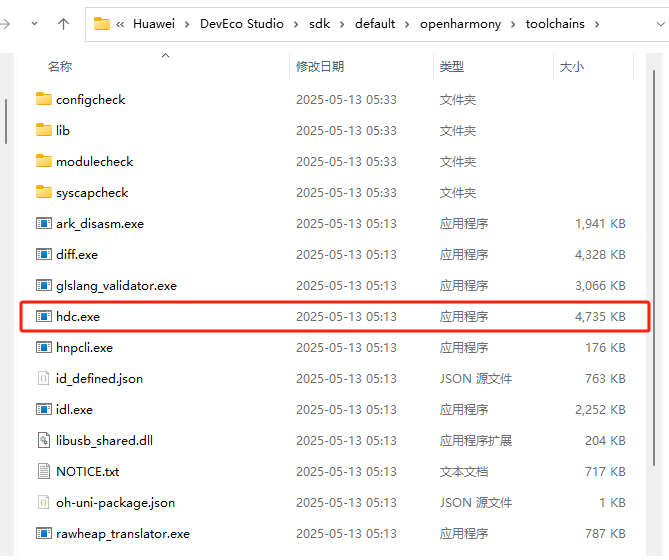Select the syscapcheck folder icon

pos(44,192)
